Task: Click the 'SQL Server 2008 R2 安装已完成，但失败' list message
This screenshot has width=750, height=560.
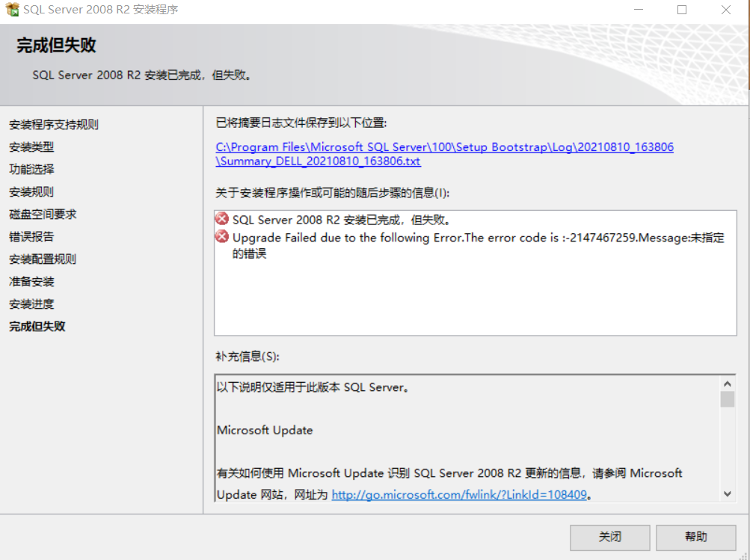Action: point(341,220)
